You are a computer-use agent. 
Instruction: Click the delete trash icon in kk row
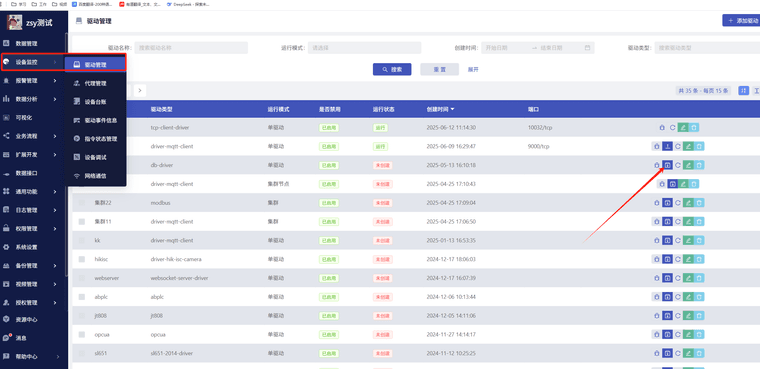click(x=699, y=240)
